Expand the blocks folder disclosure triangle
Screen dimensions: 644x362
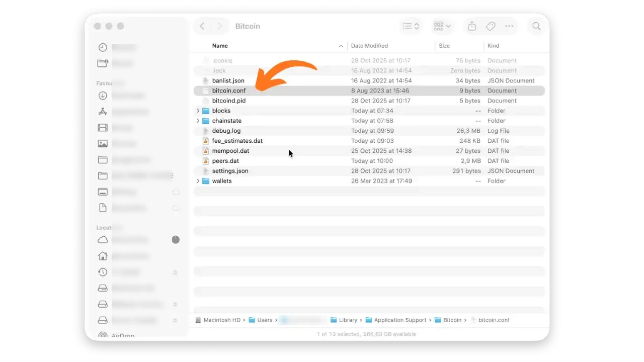198,111
